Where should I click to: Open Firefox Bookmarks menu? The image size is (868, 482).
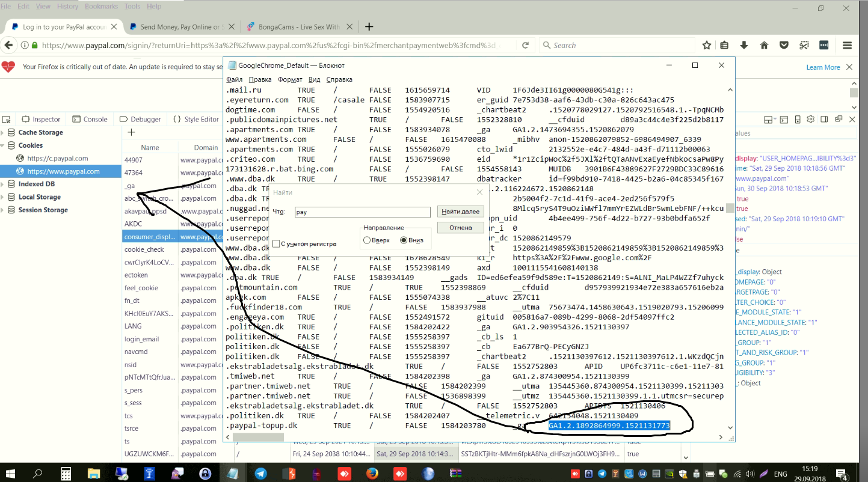[x=101, y=7]
